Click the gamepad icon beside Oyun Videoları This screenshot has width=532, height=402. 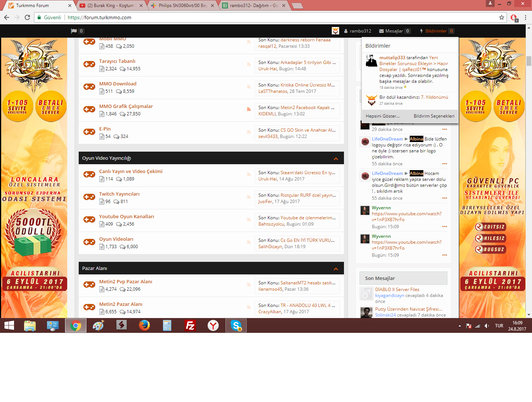(x=89, y=242)
